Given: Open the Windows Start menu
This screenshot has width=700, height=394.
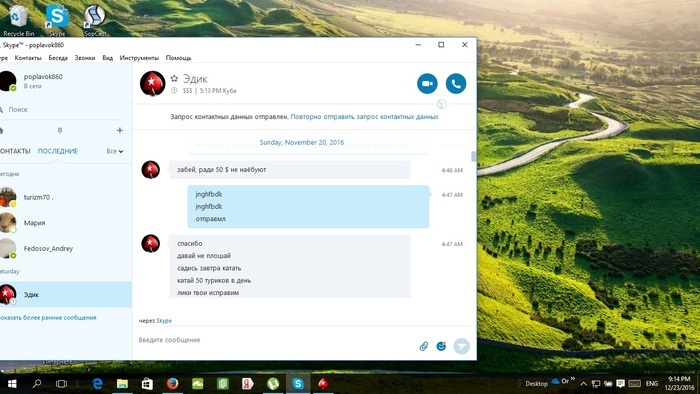Looking at the screenshot, I should tap(12, 384).
